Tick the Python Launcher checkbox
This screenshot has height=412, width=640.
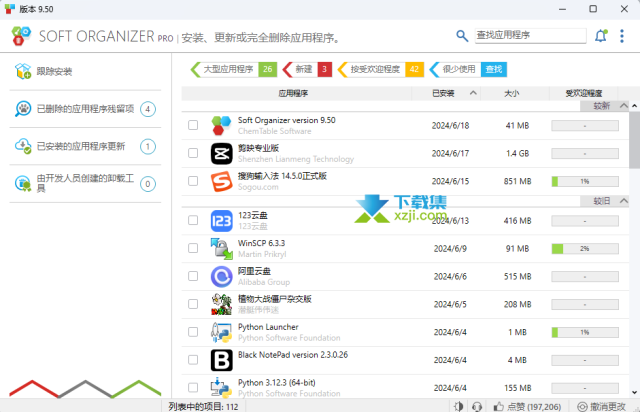pyautogui.click(x=193, y=332)
